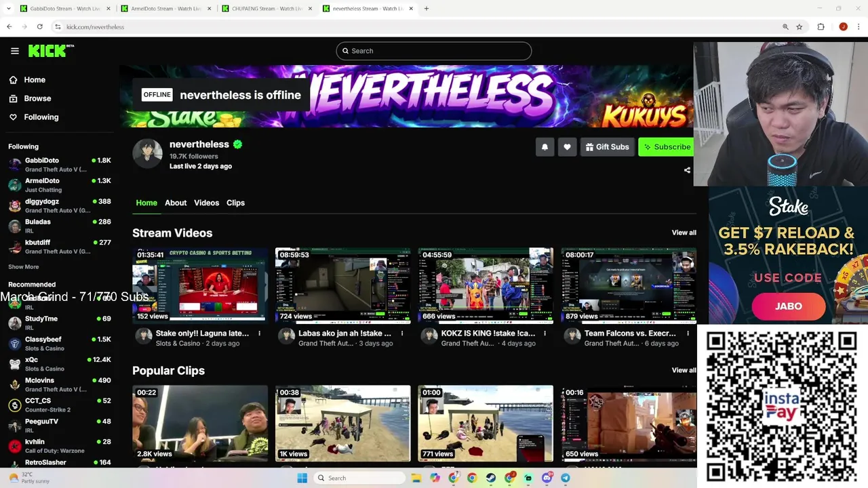Open ArmelDoto channel in Following list
The height and width of the screenshot is (488, 868).
[60, 185]
